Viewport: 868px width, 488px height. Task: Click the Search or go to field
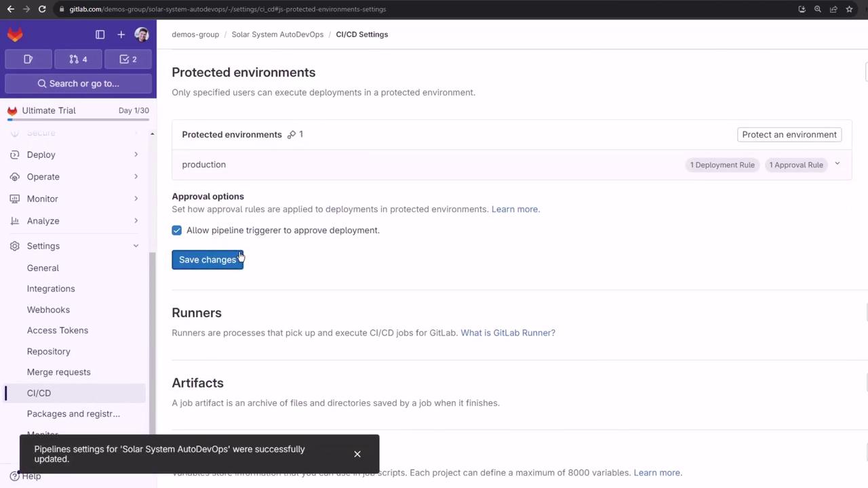pos(79,83)
